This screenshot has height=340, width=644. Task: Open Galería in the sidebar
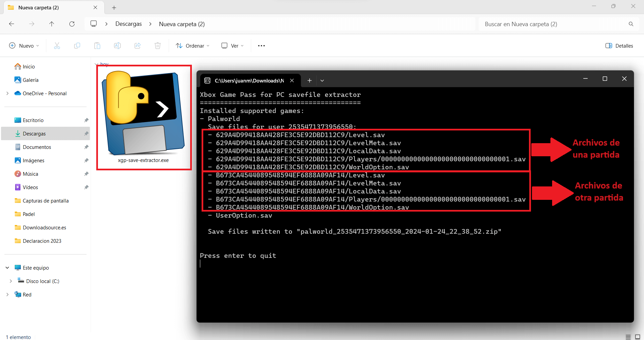click(x=27, y=80)
